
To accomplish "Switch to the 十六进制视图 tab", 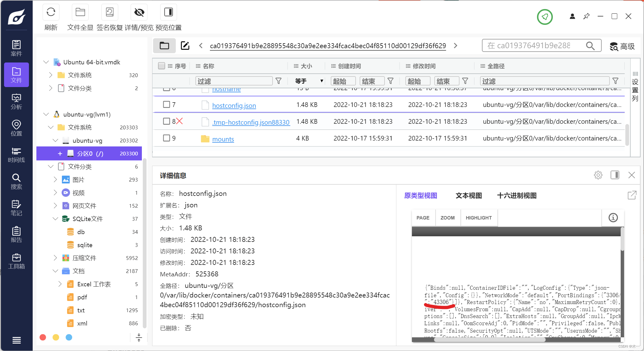I will [516, 196].
